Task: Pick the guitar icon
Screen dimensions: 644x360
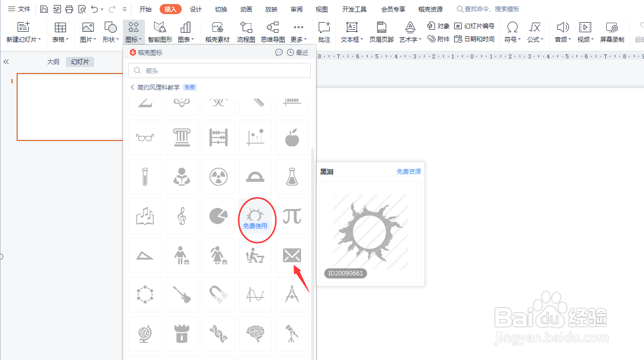Action: [182, 295]
